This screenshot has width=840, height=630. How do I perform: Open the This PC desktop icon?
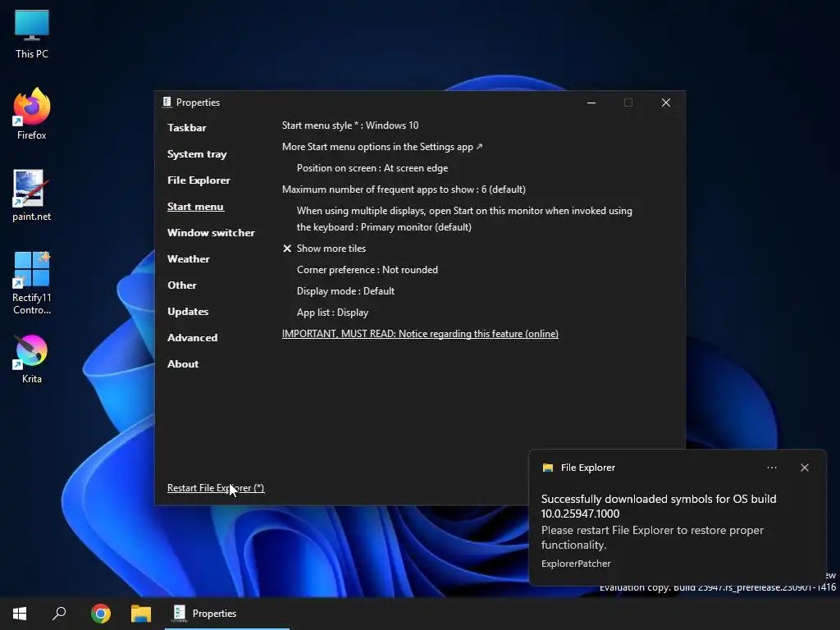click(x=32, y=34)
